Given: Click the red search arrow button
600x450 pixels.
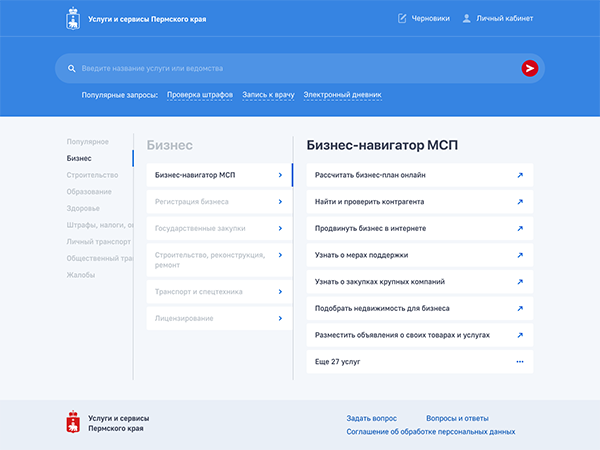Looking at the screenshot, I should pos(529,68).
